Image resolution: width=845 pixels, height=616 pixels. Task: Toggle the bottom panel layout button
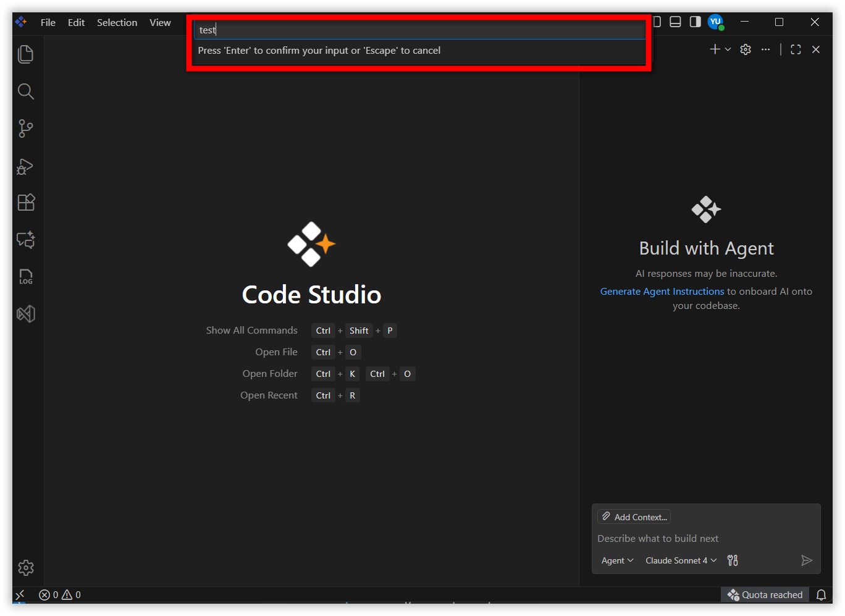click(x=675, y=22)
